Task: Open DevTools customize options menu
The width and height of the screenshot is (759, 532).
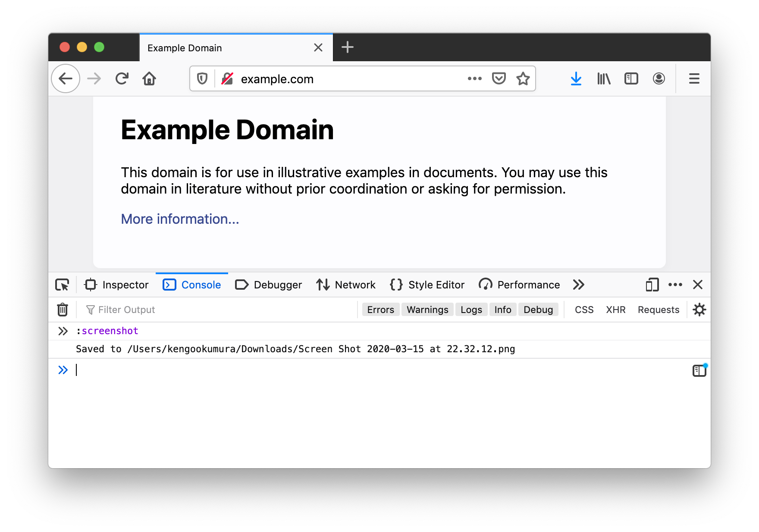Action: (x=675, y=285)
